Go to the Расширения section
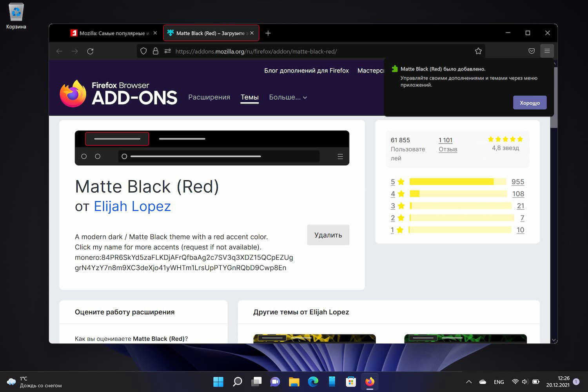Image resolution: width=588 pixels, height=392 pixels. click(x=209, y=97)
